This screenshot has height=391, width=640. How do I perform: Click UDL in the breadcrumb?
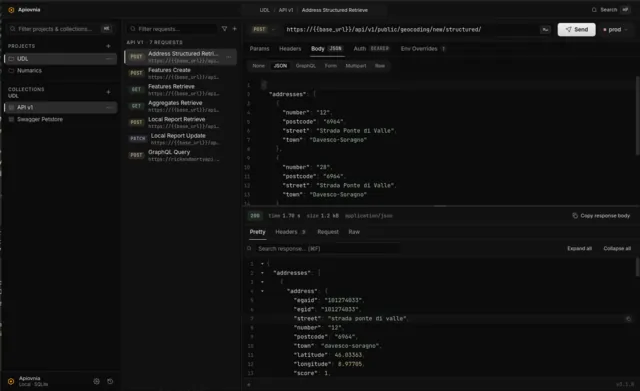pos(264,10)
